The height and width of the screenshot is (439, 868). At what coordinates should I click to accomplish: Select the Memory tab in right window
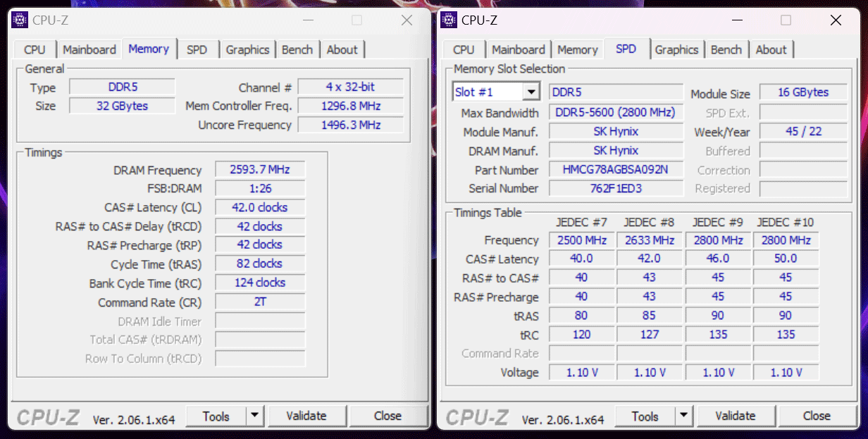click(578, 49)
